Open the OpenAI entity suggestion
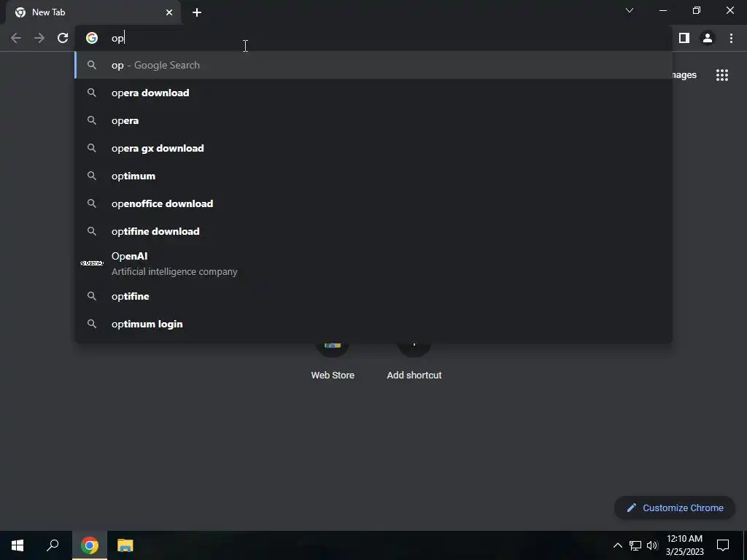The image size is (747, 560). (x=373, y=263)
